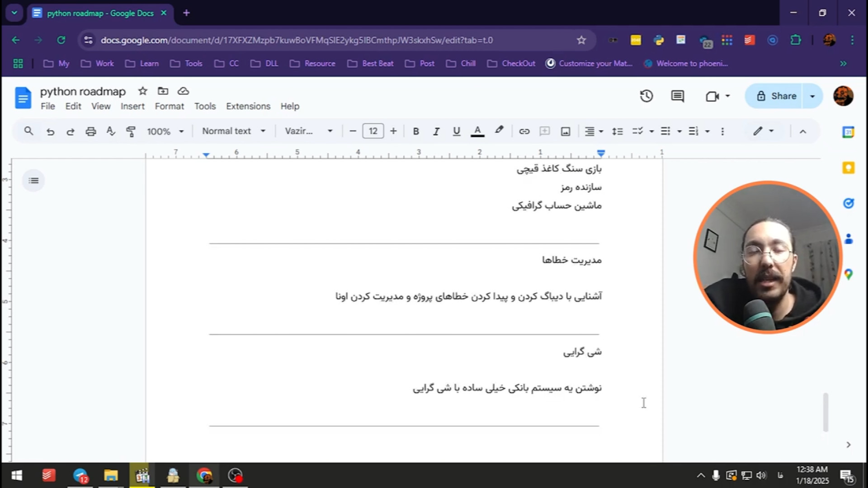Increase the font size
868x488 pixels.
pos(393,131)
